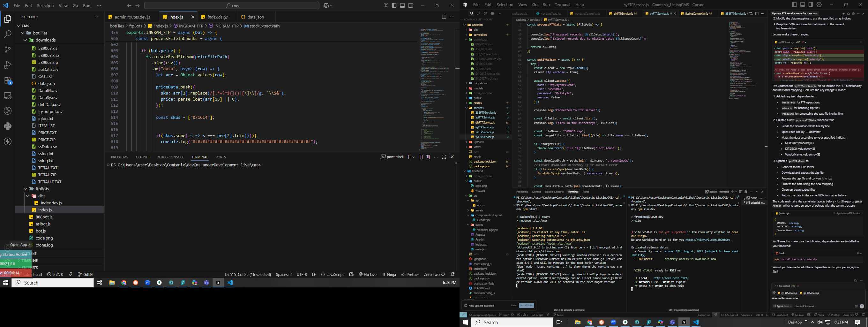Click source control icon in Cursor sidebar toolbar

coord(485,13)
